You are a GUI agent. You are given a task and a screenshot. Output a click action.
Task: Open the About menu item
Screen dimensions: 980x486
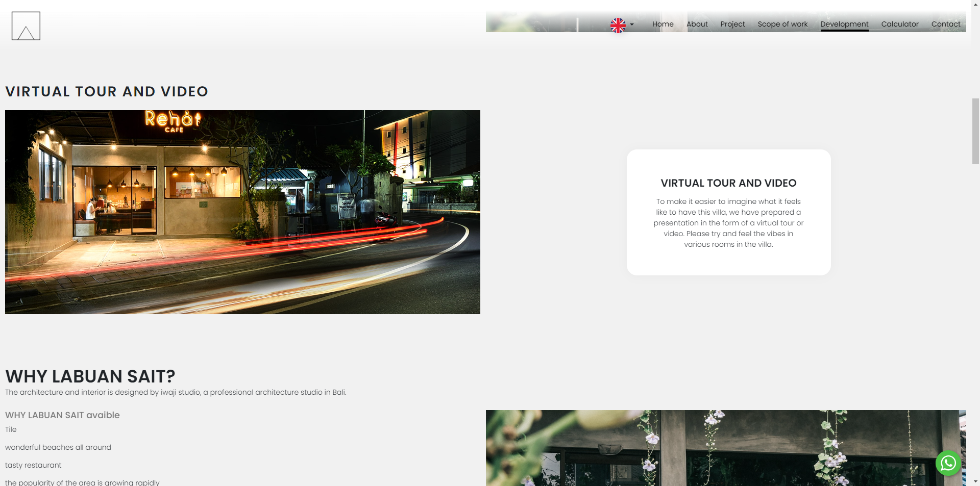697,24
